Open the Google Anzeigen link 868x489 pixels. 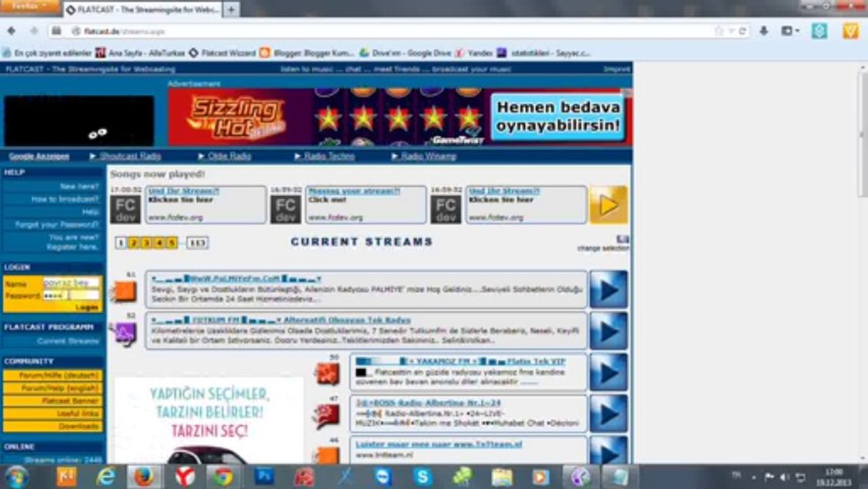39,156
